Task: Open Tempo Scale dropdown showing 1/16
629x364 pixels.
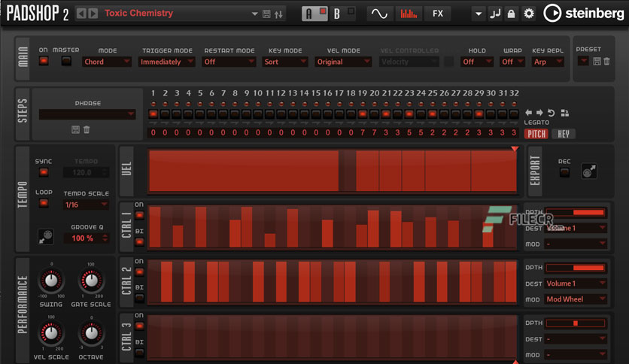Action: (x=87, y=205)
